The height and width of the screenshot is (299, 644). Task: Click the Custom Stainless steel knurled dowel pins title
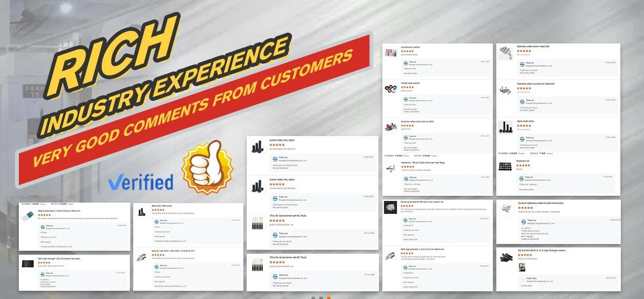point(541,203)
